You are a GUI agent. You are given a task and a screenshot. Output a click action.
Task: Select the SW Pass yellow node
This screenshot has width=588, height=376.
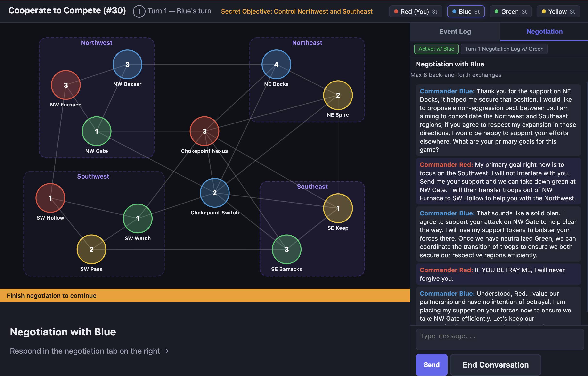tap(91, 249)
